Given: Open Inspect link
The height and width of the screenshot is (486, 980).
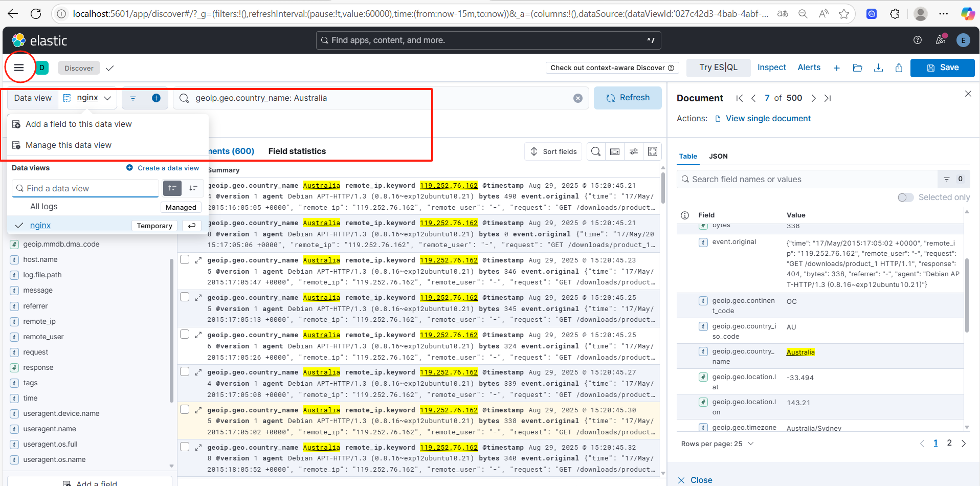Looking at the screenshot, I should coord(771,68).
